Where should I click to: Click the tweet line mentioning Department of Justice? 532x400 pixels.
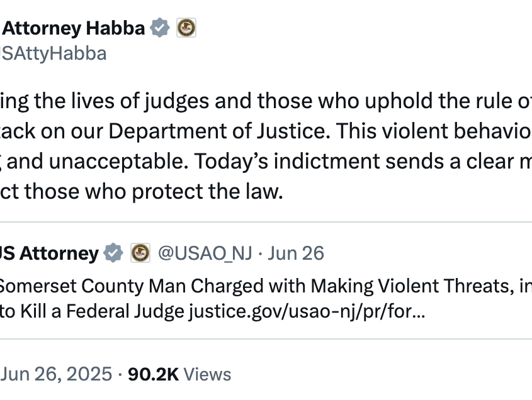tap(266, 131)
